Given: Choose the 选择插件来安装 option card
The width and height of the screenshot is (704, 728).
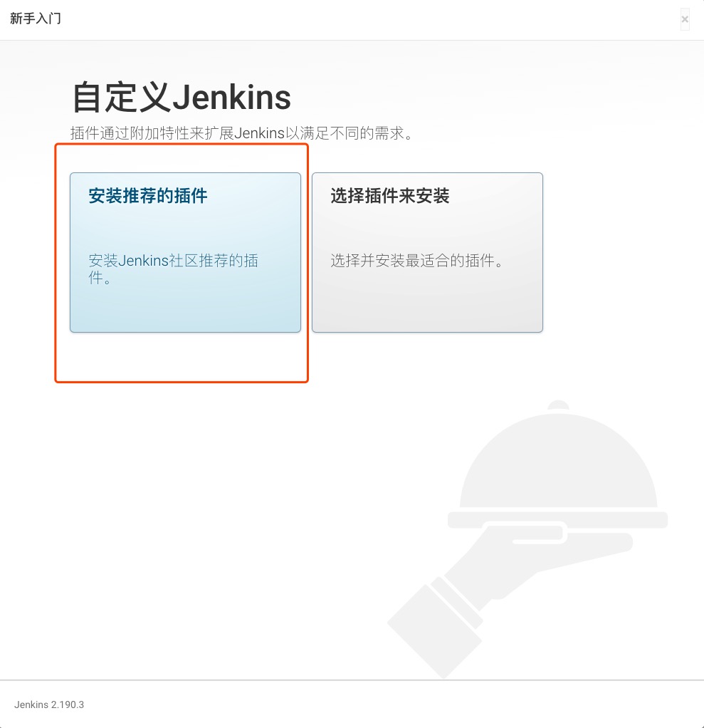Looking at the screenshot, I should (x=427, y=252).
